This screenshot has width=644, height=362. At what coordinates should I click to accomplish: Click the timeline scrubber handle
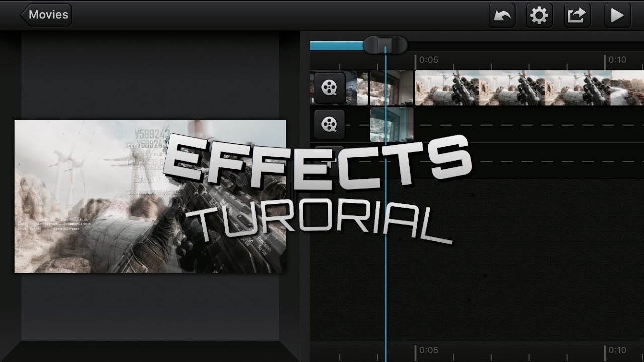[x=385, y=45]
